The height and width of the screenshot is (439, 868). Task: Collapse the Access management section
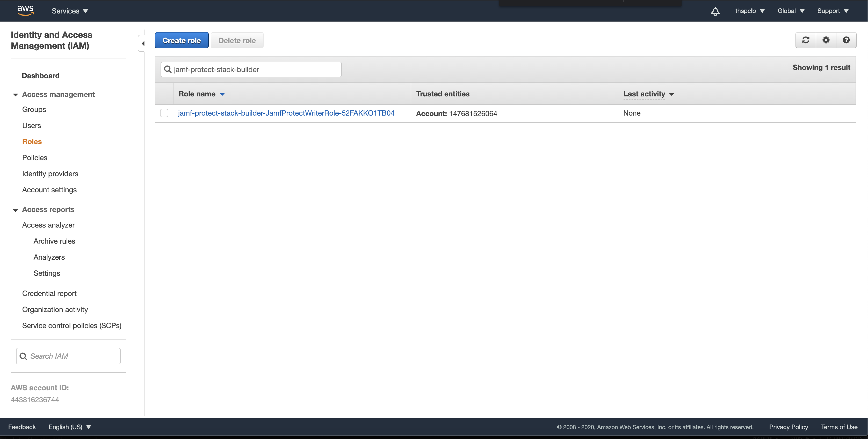click(x=16, y=95)
